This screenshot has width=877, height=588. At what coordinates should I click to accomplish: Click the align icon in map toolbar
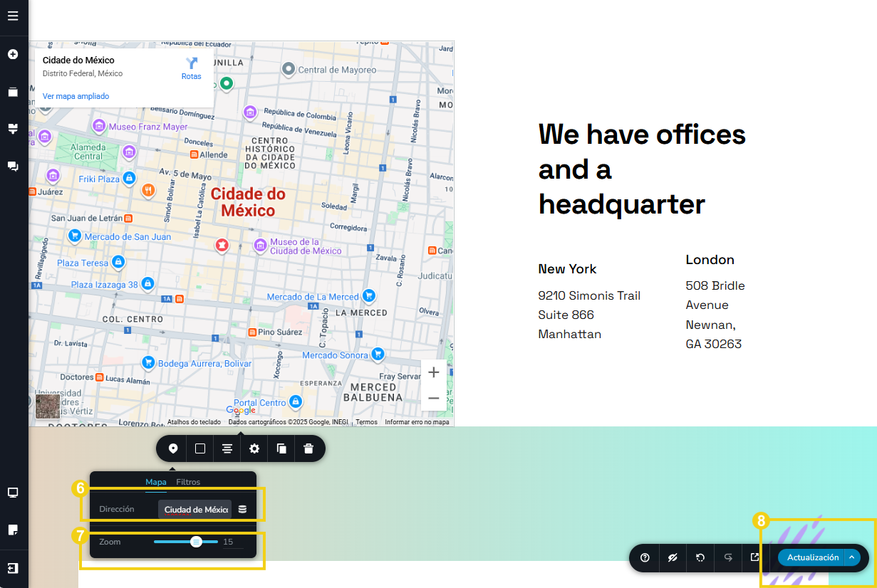coord(227,448)
